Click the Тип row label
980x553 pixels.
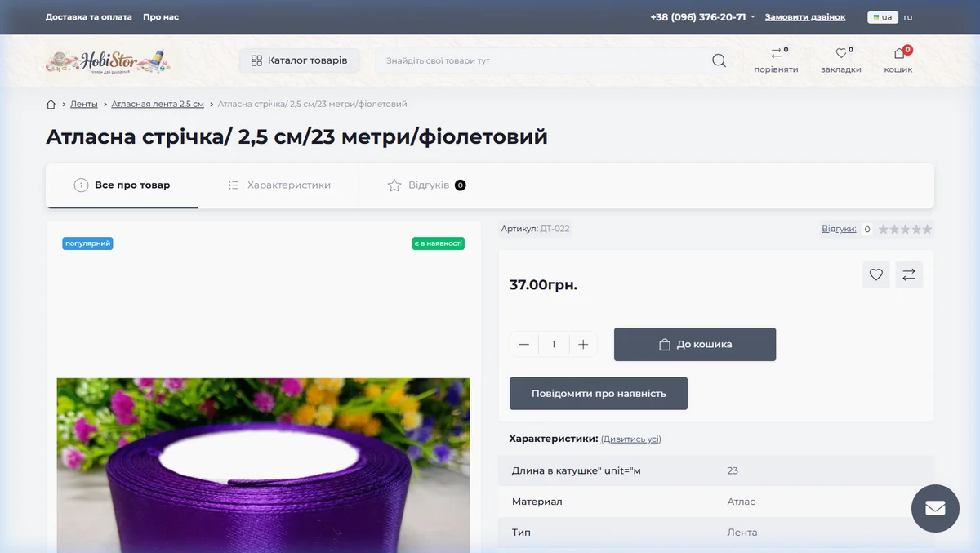click(521, 533)
